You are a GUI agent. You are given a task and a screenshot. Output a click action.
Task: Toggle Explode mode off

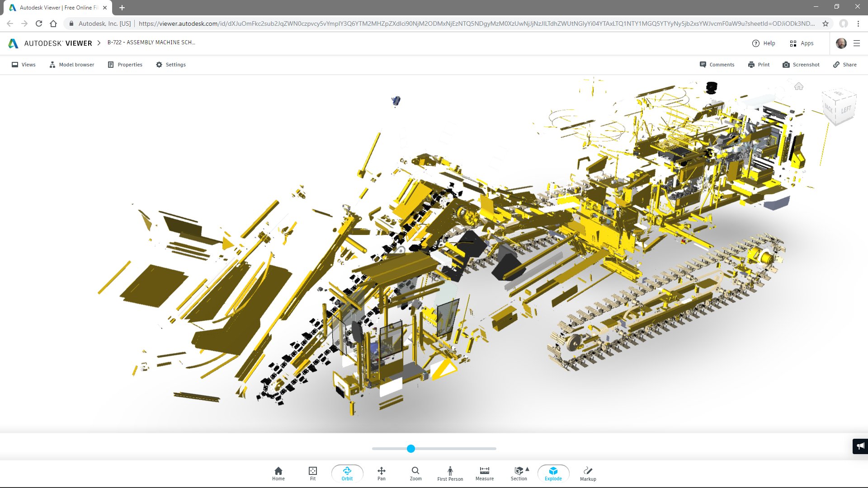click(553, 473)
